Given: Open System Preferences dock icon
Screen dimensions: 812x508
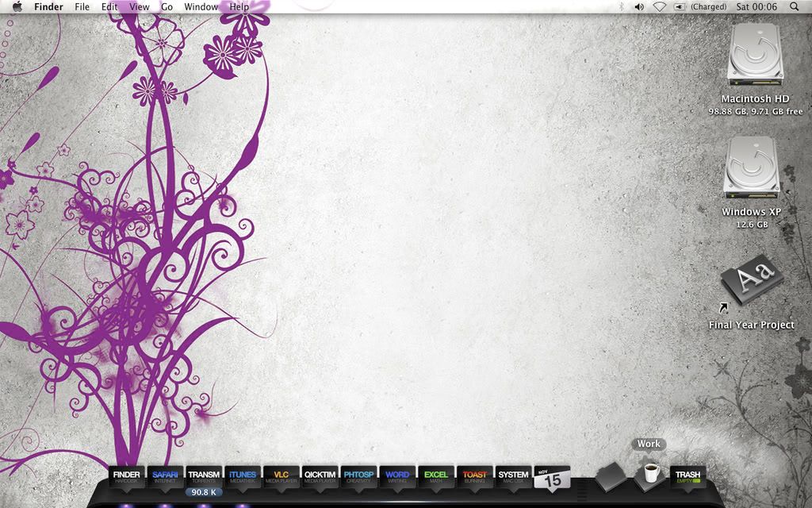Looking at the screenshot, I should [513, 477].
